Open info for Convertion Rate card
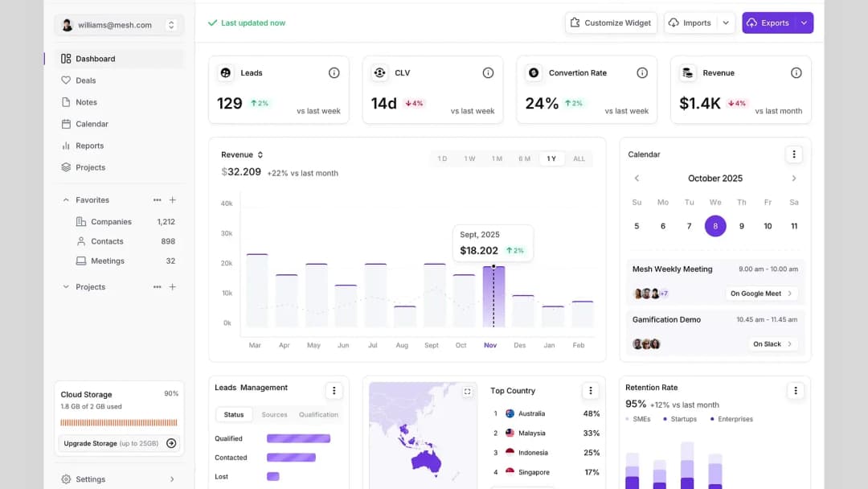868x489 pixels. (x=642, y=72)
